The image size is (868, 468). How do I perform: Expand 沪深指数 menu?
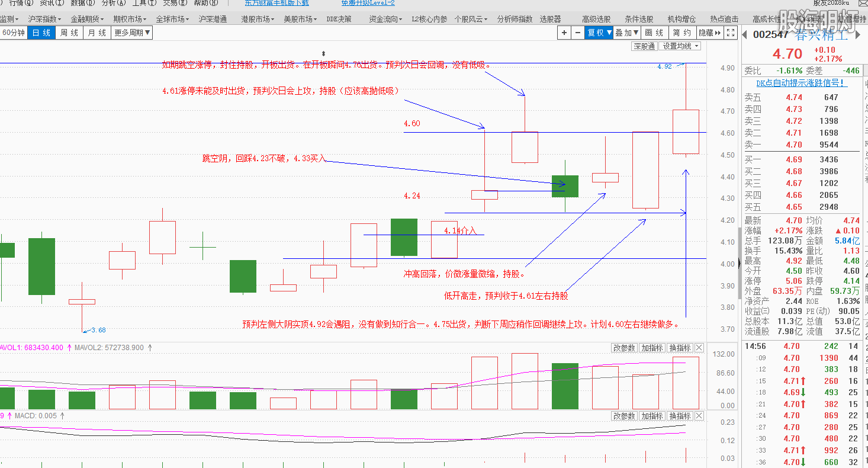[x=44, y=19]
